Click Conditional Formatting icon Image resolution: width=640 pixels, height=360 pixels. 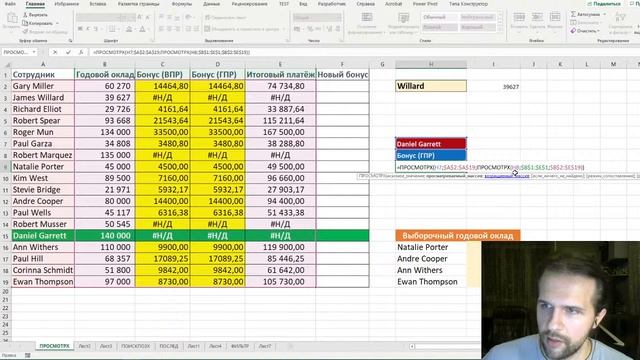pyautogui.click(x=367, y=17)
